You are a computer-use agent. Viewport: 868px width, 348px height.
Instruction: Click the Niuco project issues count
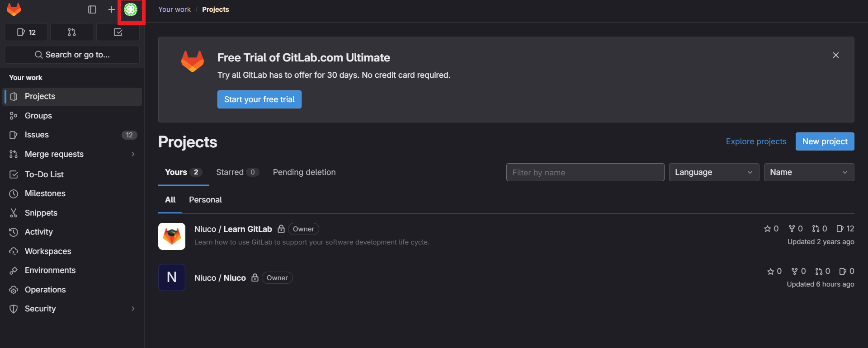(x=847, y=271)
